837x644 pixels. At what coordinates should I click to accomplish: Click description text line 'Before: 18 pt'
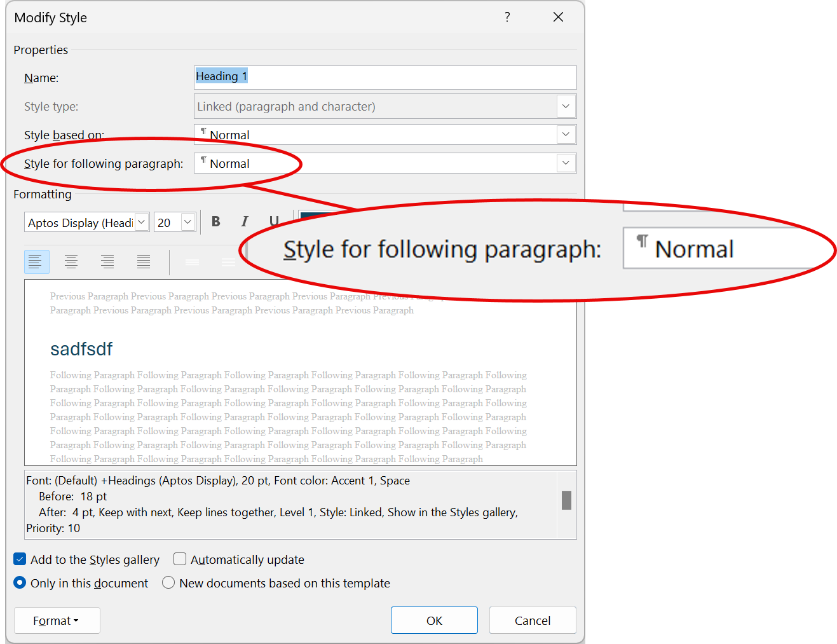click(72, 497)
